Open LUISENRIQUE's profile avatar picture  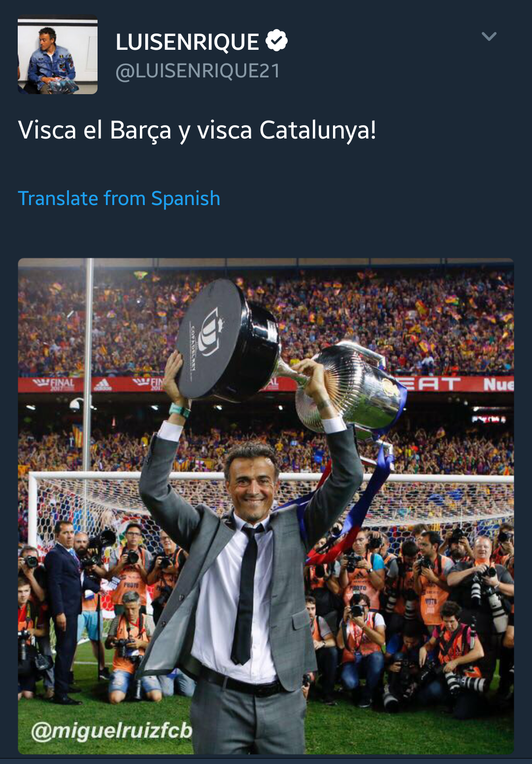58,55
